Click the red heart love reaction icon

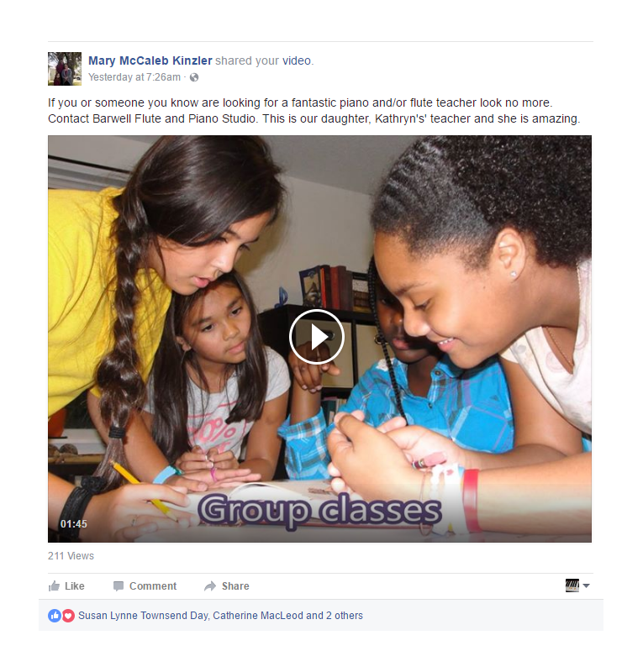(68, 616)
